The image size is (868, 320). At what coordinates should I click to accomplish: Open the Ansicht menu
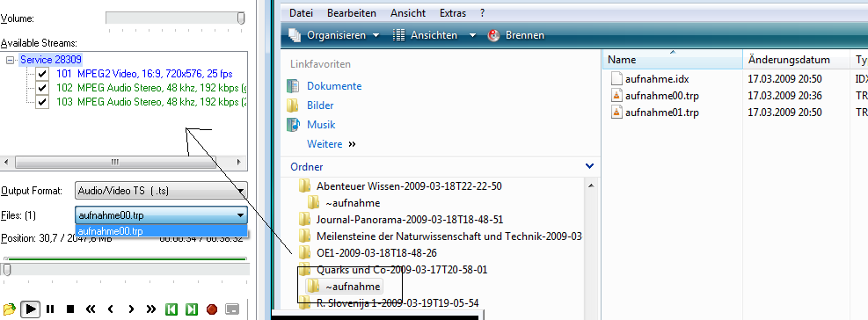(408, 12)
